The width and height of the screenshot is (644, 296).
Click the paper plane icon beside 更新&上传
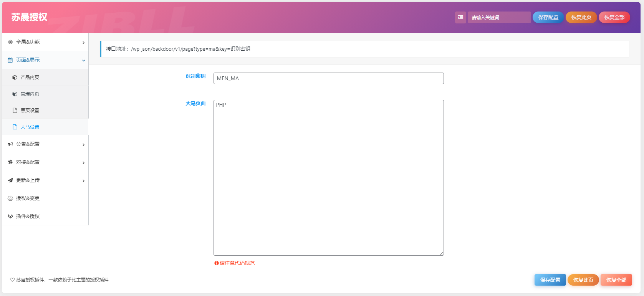pyautogui.click(x=10, y=180)
